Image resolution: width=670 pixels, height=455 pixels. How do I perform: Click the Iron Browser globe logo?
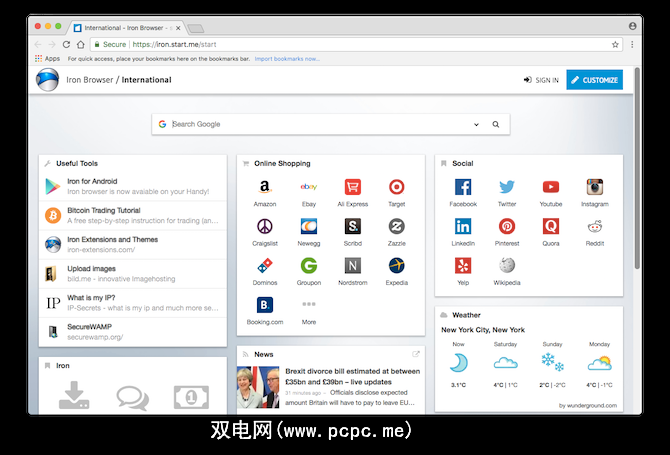[x=47, y=80]
